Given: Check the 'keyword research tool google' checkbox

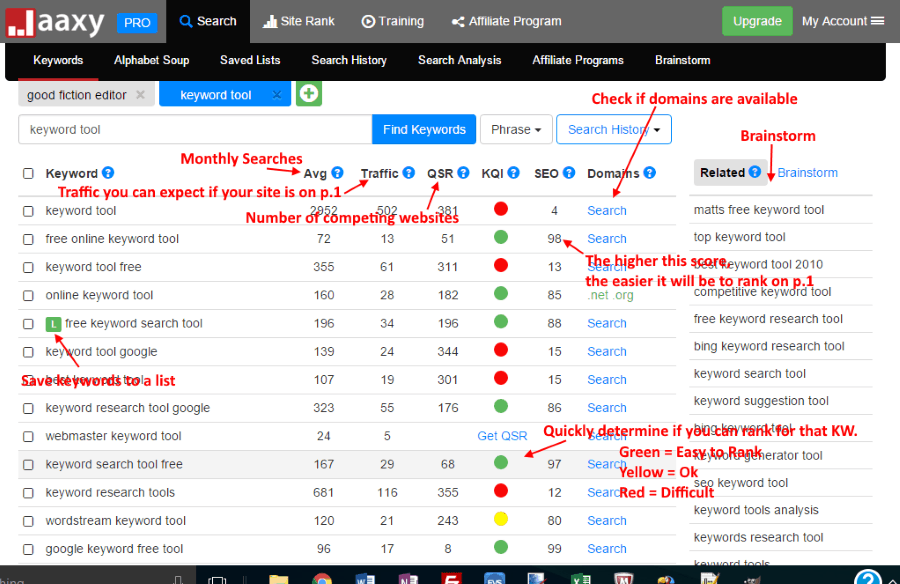Looking at the screenshot, I should tap(28, 408).
